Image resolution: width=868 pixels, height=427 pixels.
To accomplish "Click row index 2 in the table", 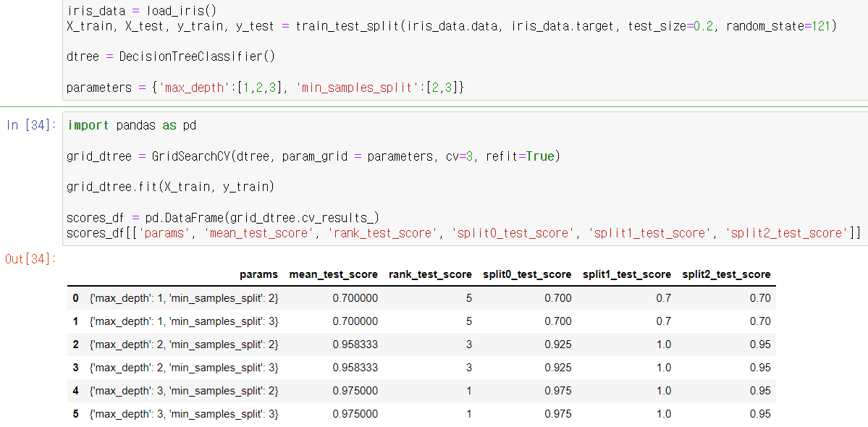I will [x=76, y=344].
